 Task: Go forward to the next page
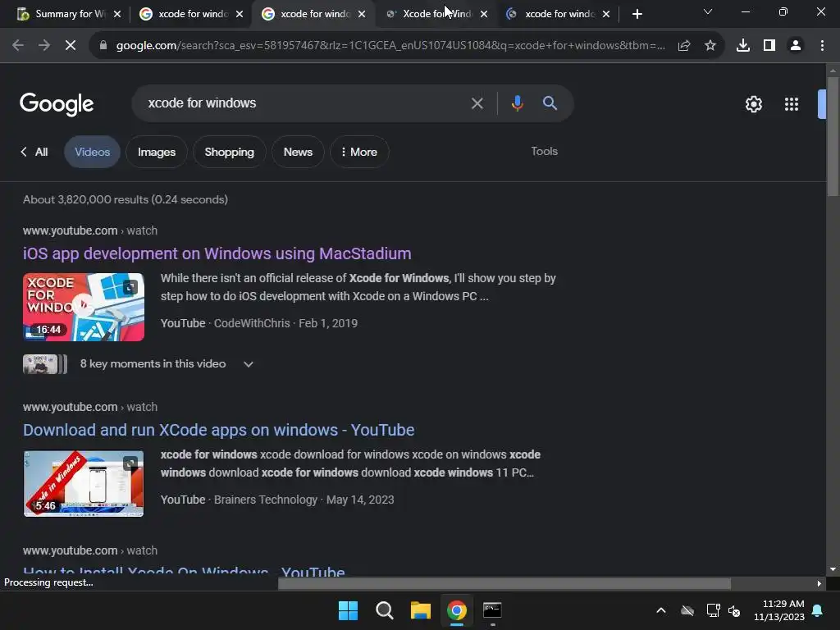(x=44, y=46)
